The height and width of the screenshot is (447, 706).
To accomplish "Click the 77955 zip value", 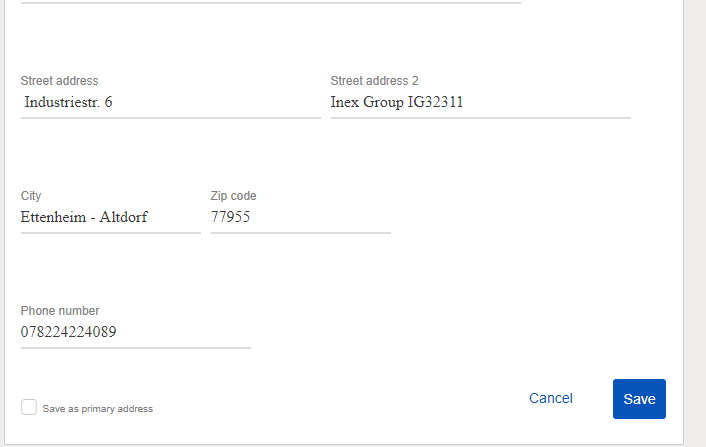I will [x=231, y=217].
